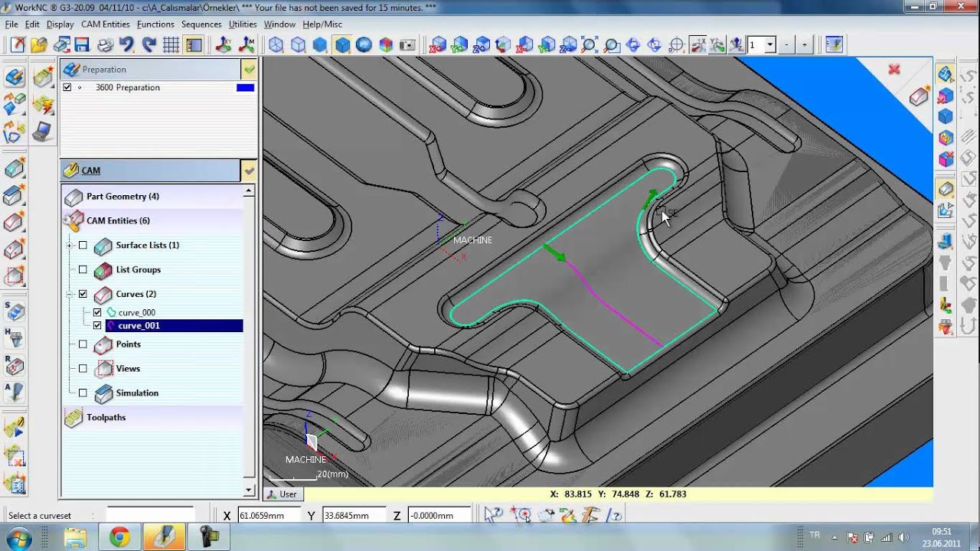Select curve_001 in the tree
Image resolution: width=980 pixels, height=551 pixels.
(x=139, y=325)
